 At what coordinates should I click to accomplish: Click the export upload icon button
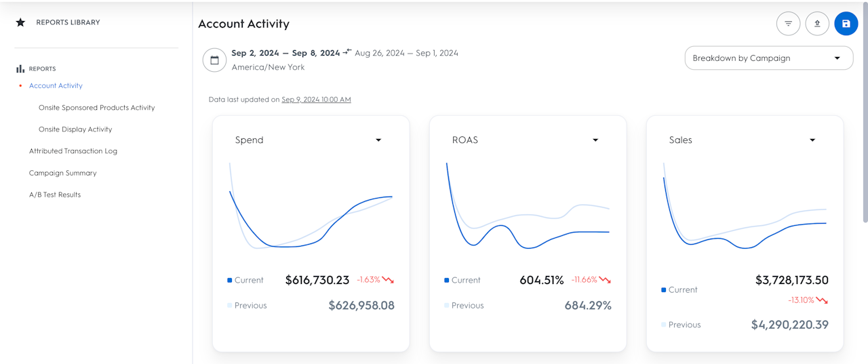tap(817, 24)
